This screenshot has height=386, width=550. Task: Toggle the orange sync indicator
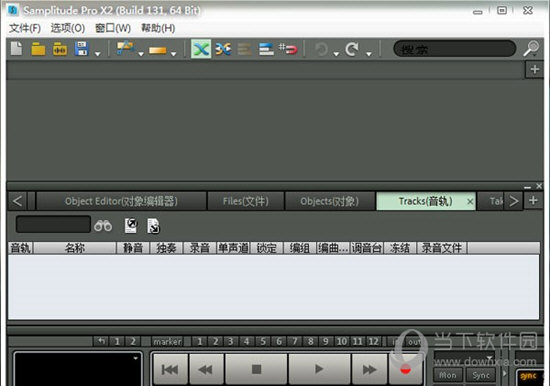(528, 377)
